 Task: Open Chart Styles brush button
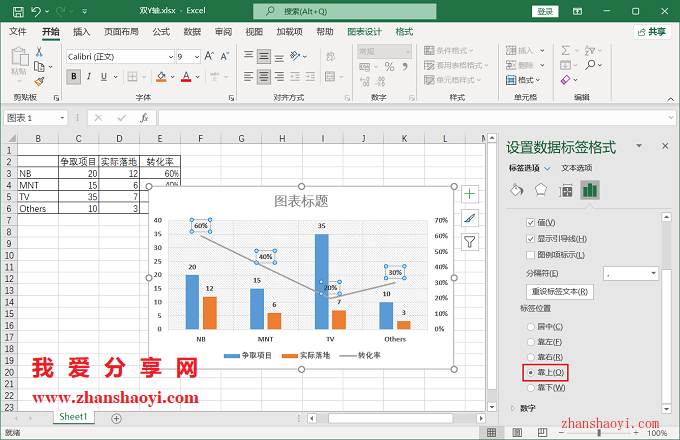(470, 218)
